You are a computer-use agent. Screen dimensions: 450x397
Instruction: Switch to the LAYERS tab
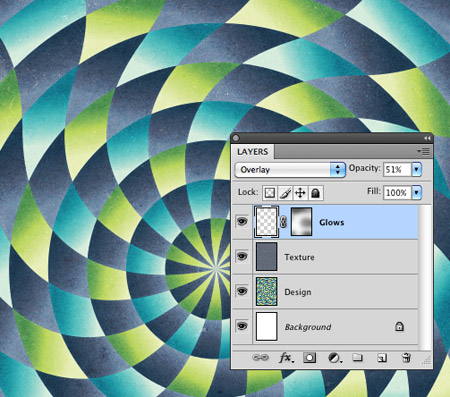(x=252, y=152)
